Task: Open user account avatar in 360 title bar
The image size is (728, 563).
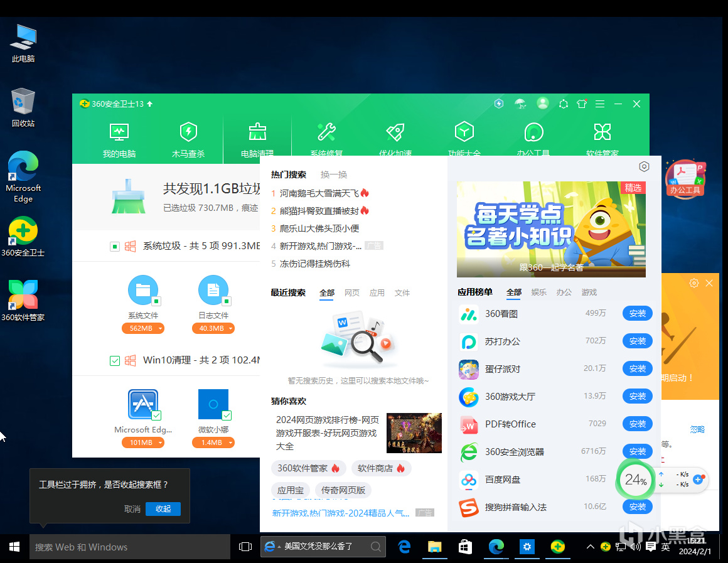Action: 542,103
